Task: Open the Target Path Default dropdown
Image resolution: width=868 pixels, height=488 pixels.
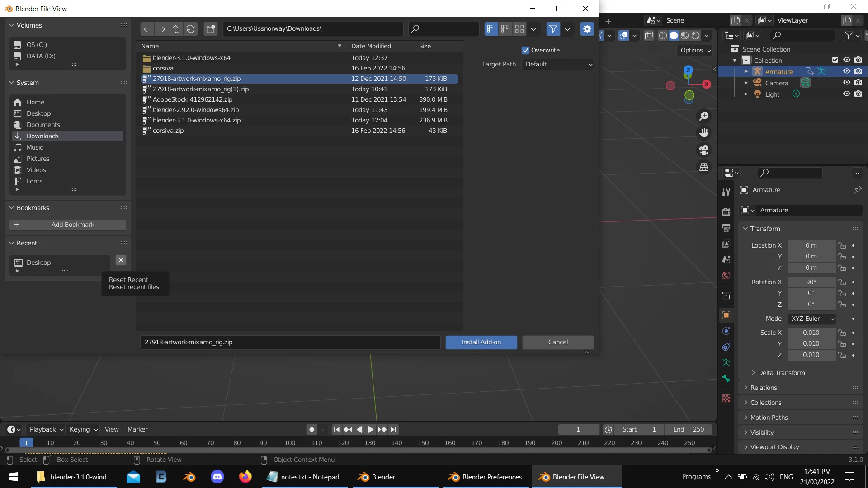Action: [558, 64]
